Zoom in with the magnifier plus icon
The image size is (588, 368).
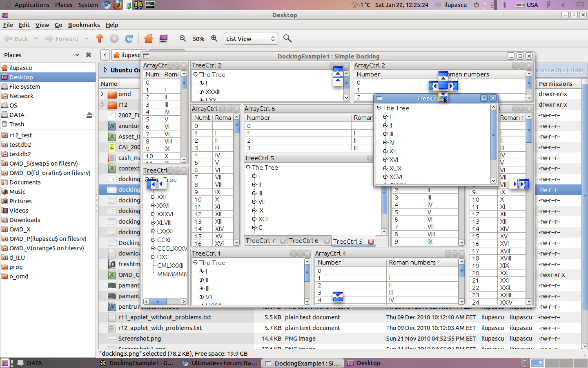pos(214,38)
